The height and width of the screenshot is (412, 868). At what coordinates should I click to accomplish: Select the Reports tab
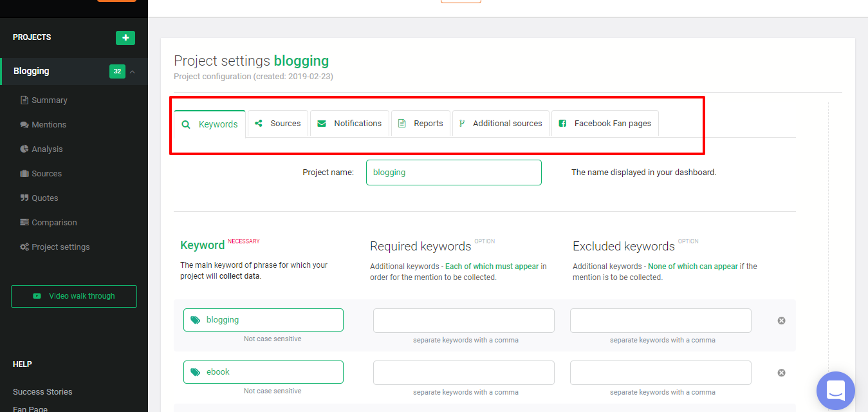point(421,124)
